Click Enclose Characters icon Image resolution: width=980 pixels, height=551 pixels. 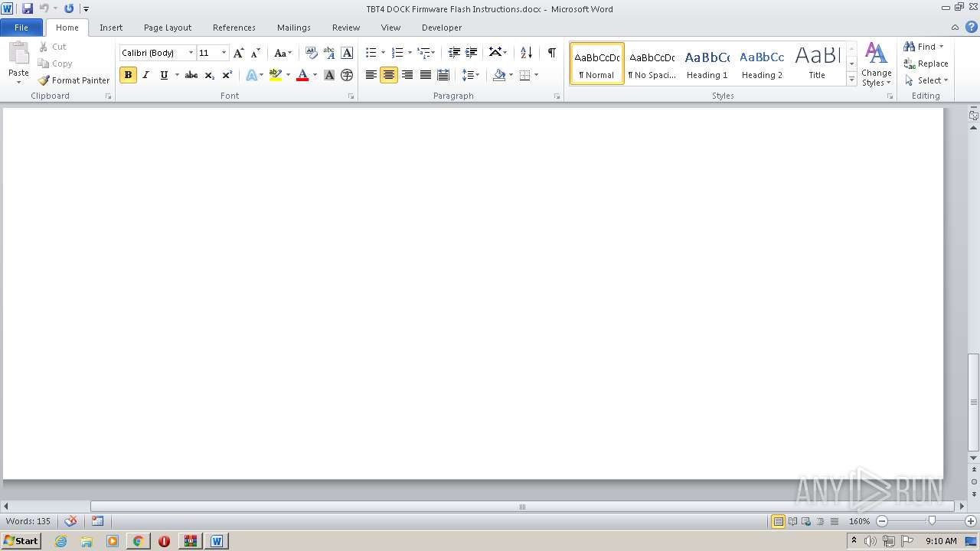pyautogui.click(x=347, y=75)
